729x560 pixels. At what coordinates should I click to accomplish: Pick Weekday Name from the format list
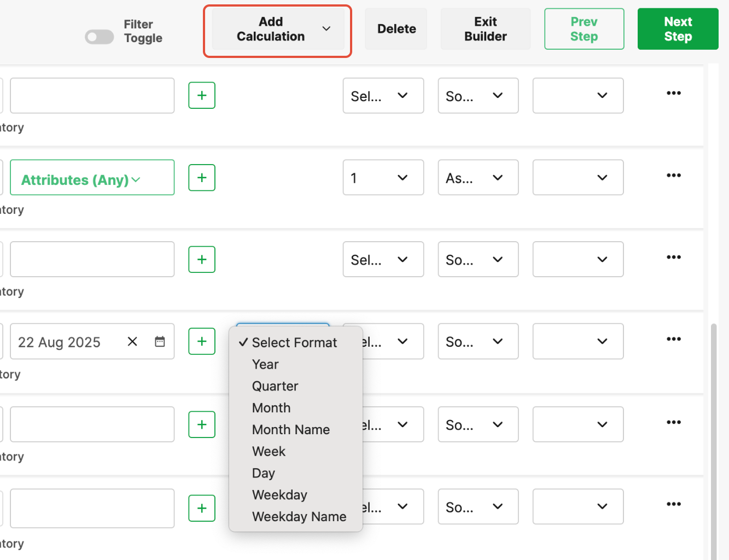pyautogui.click(x=299, y=517)
